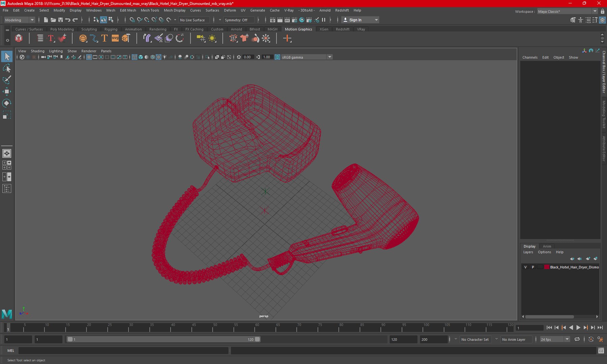Click the SVG shelf icon

(115, 38)
